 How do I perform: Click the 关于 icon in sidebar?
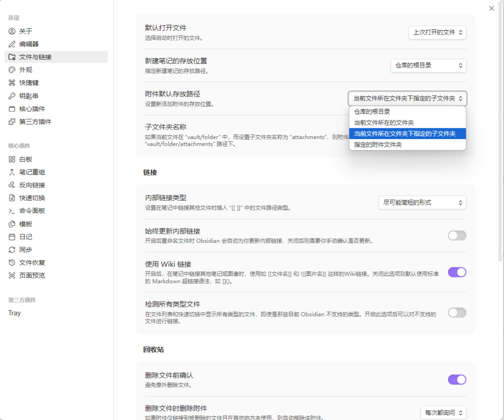tap(12, 31)
